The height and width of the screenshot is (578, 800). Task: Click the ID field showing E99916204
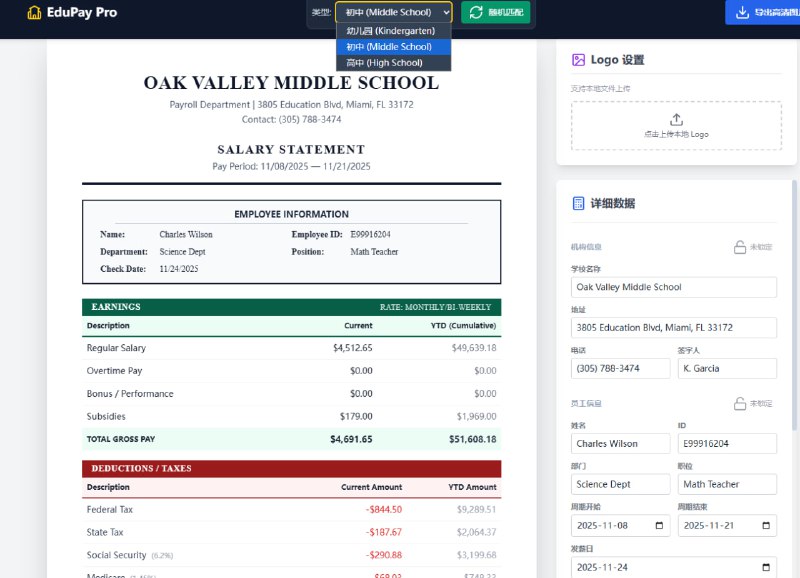pyautogui.click(x=727, y=443)
